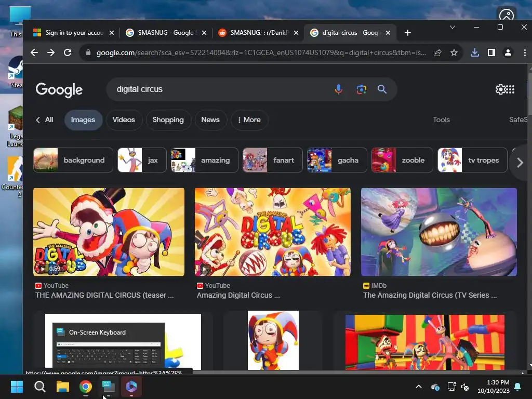Search by image with Google Lens
This screenshot has height=399, width=532.
point(362,89)
